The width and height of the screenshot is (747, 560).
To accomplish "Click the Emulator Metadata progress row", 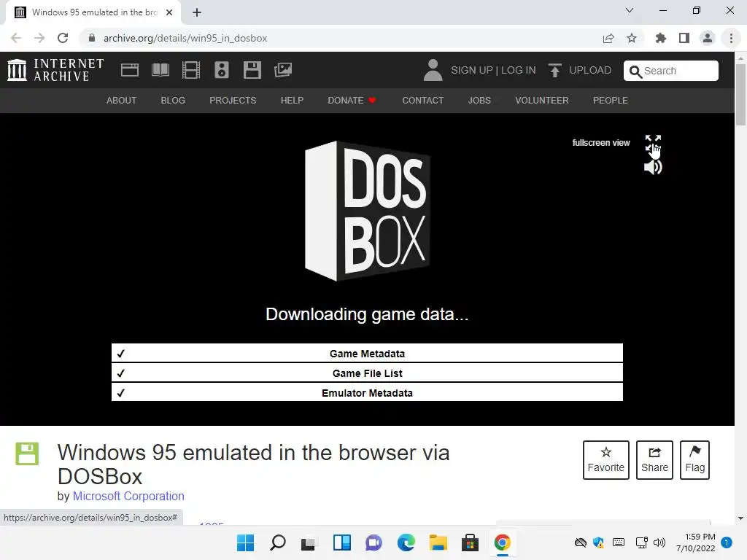I will pos(367,393).
